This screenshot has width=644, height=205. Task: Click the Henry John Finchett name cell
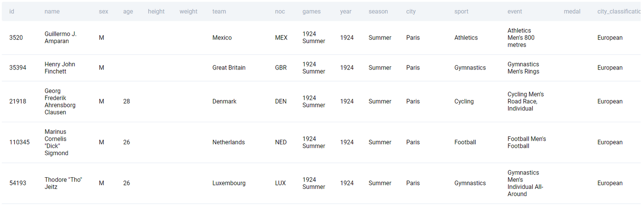pyautogui.click(x=60, y=68)
